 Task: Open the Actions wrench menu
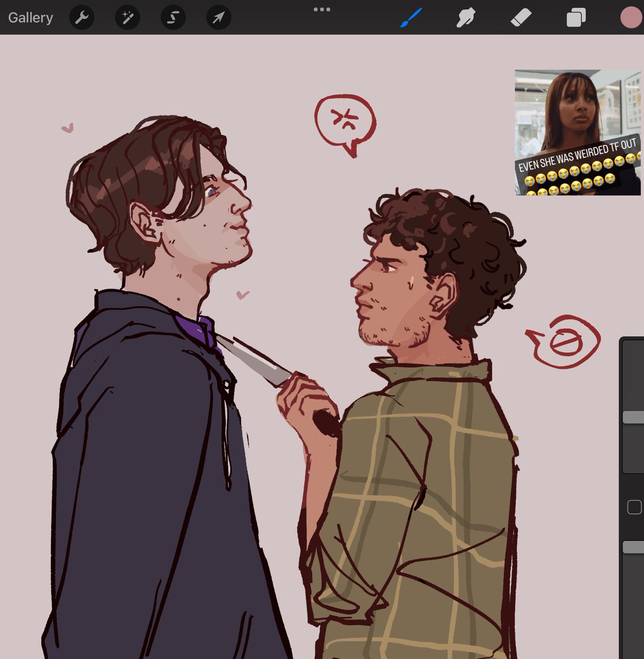pos(82,18)
